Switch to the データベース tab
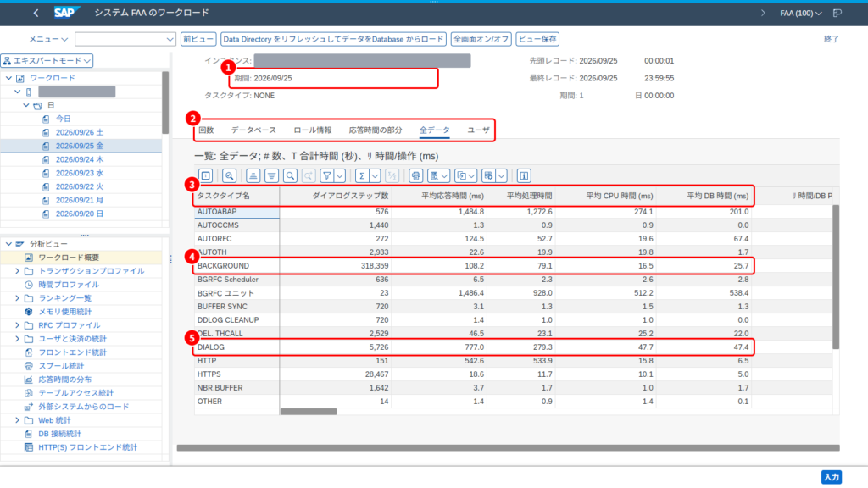 pos(253,130)
